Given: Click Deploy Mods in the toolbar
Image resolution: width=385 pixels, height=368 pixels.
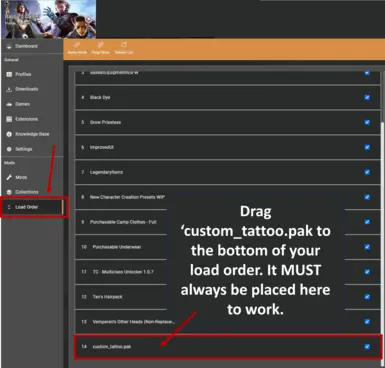Looking at the screenshot, I should coord(77,48).
